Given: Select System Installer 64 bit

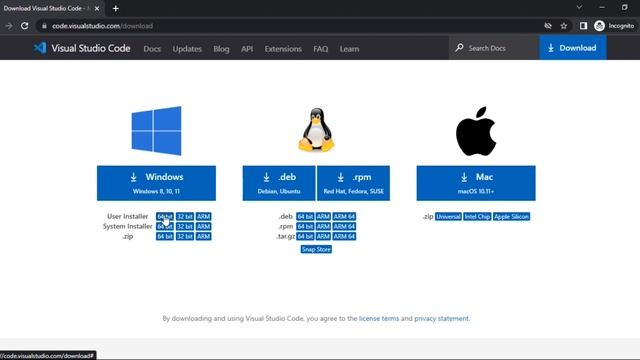Looking at the screenshot, I should [165, 226].
